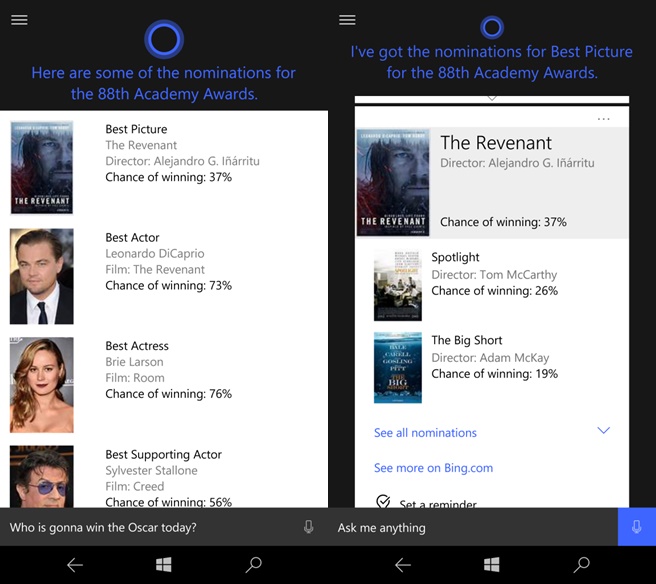Tap 'Director: Tom McCarthy' text

pos(494,275)
